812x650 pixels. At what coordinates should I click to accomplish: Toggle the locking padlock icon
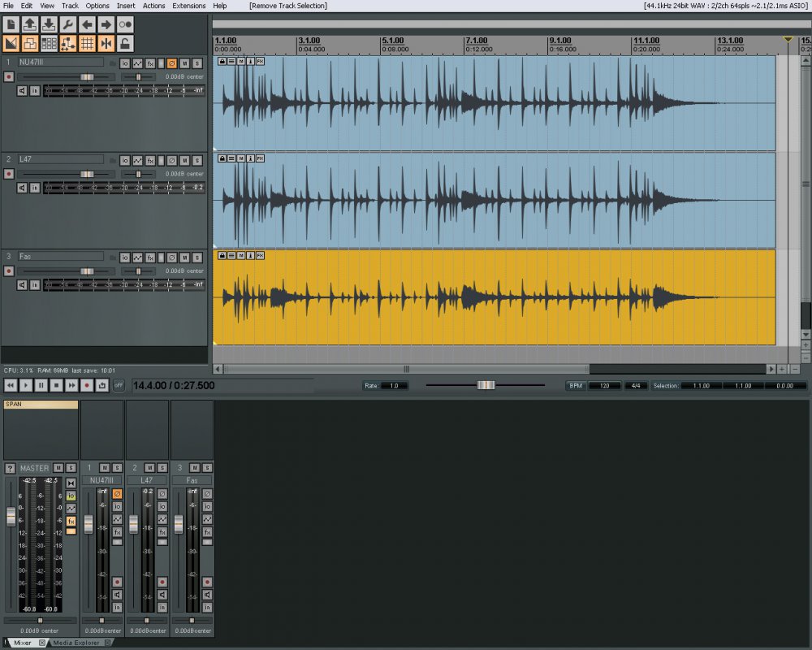(125, 44)
